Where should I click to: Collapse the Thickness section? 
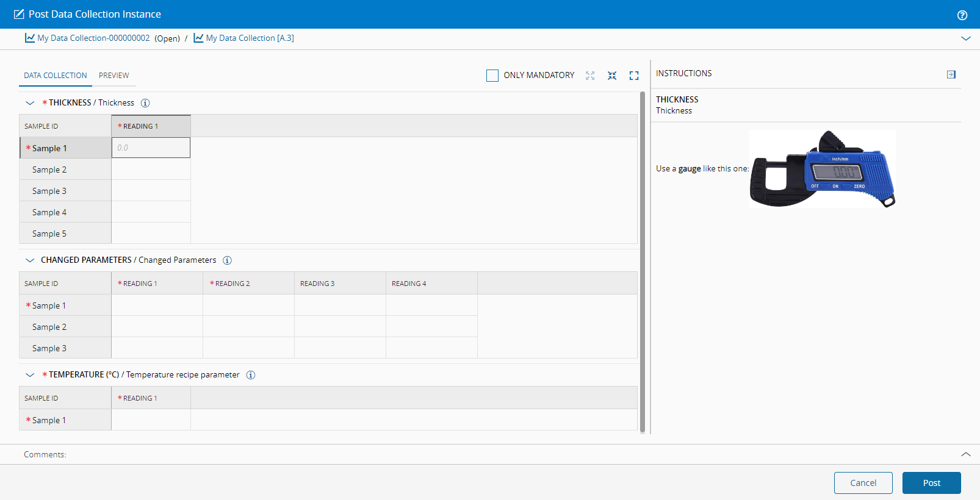pyautogui.click(x=30, y=103)
